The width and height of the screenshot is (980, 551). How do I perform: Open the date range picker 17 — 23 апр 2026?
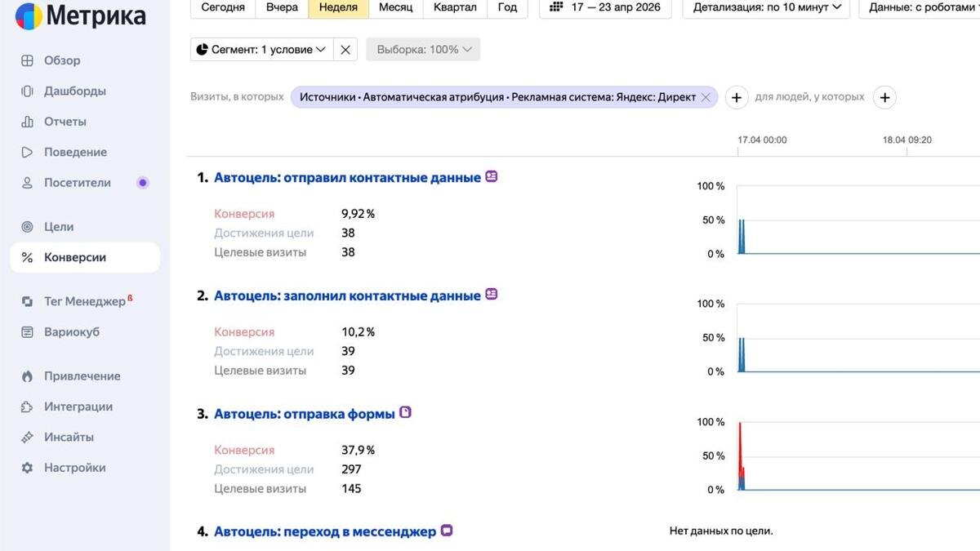pyautogui.click(x=605, y=7)
